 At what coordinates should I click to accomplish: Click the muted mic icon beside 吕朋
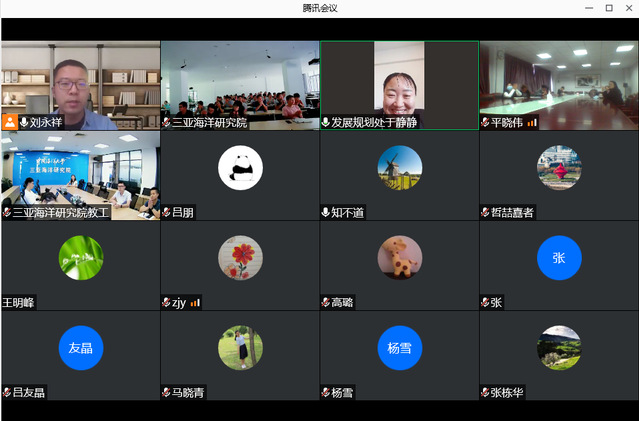166,212
